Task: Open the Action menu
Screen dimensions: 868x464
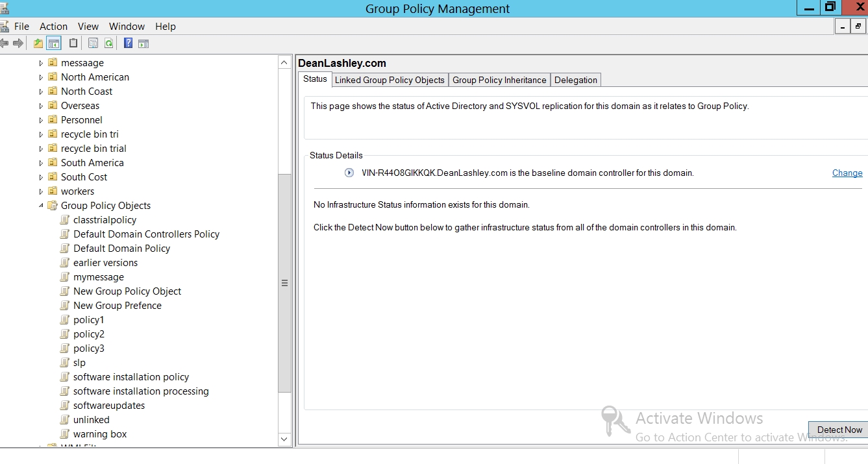Action: pyautogui.click(x=53, y=27)
